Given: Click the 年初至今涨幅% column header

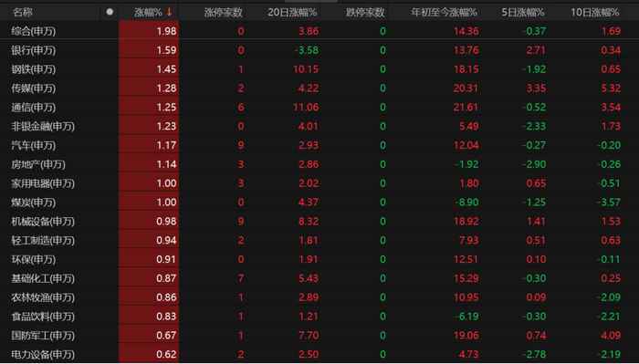Looking at the screenshot, I should [x=444, y=13].
